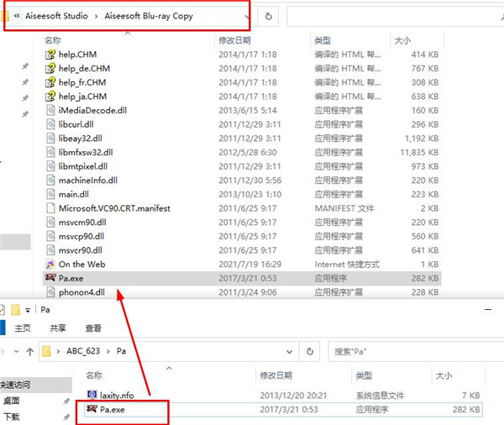Click the Pa.exe icon in Pa window

(x=92, y=408)
